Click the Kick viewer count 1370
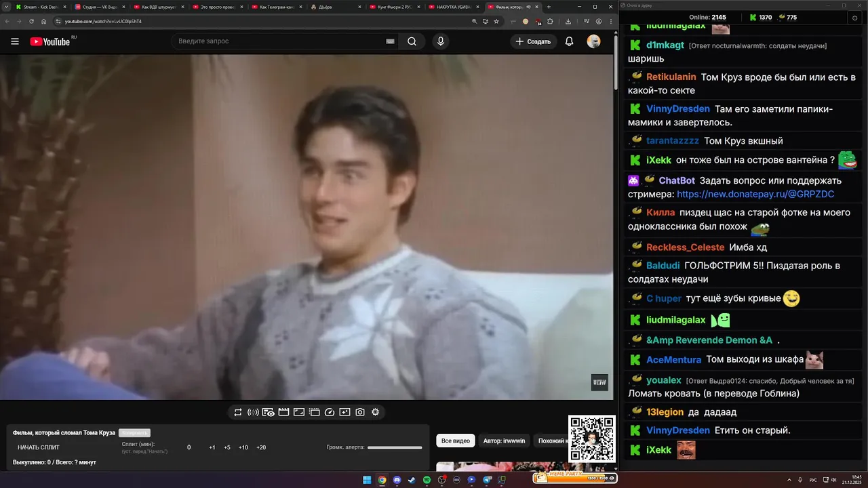The image size is (868, 488). click(760, 18)
